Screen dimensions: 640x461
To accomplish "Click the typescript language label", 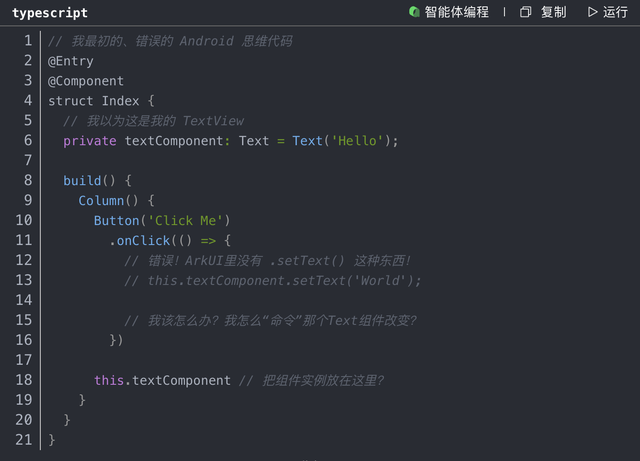I will point(50,13).
